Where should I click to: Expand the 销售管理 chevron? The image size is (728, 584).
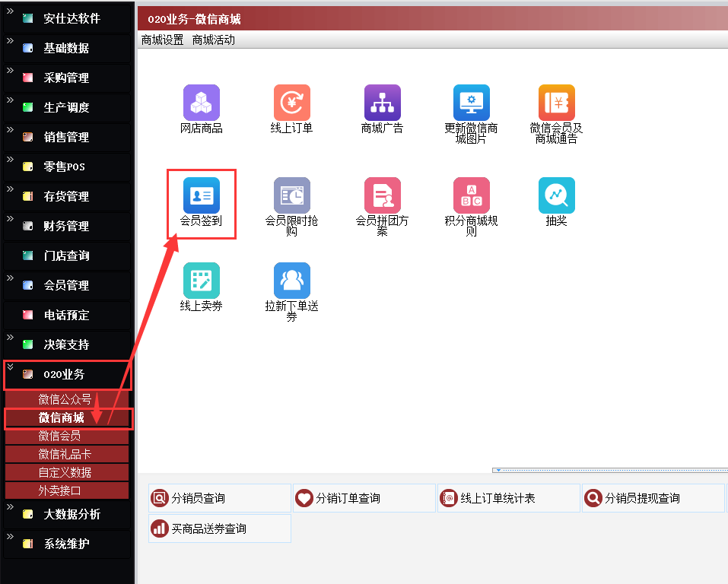pos(10,129)
